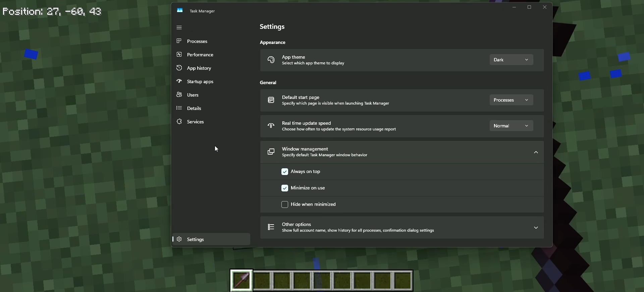Open the App theme Dark dropdown
The height and width of the screenshot is (292, 644).
(511, 60)
